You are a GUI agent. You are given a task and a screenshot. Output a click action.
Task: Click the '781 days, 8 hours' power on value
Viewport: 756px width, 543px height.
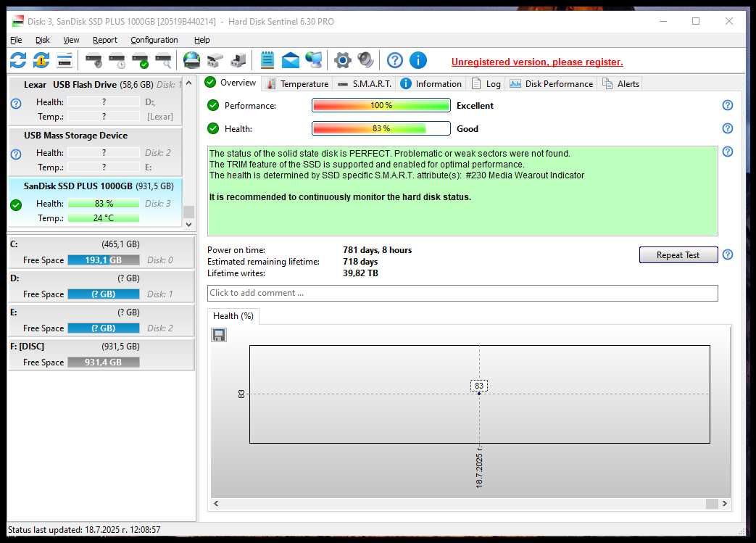coord(377,250)
